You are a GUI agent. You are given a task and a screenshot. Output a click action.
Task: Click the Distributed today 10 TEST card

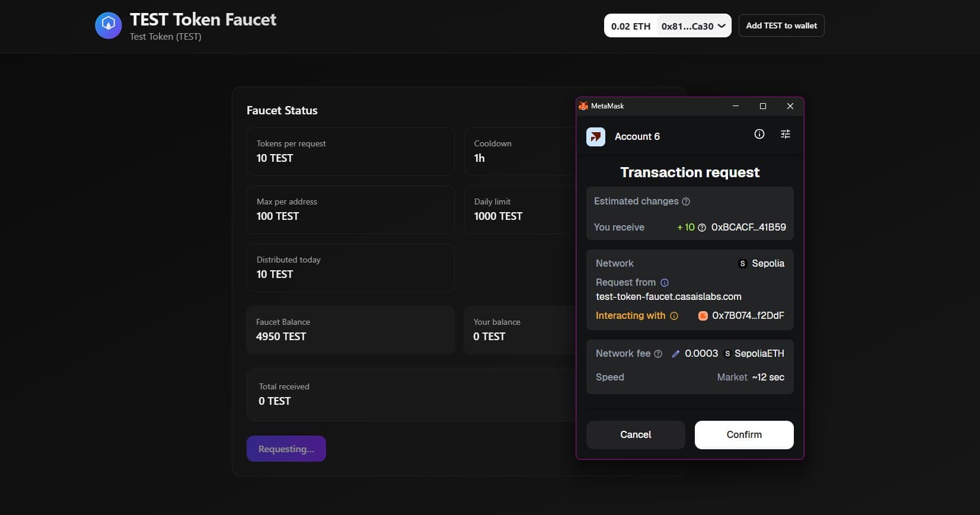tap(350, 268)
